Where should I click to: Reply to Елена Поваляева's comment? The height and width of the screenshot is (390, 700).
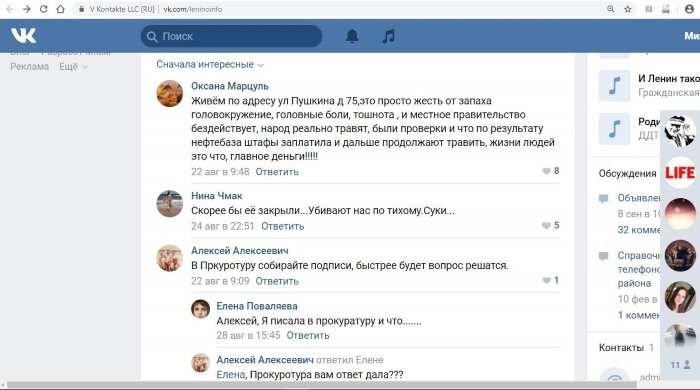(308, 336)
